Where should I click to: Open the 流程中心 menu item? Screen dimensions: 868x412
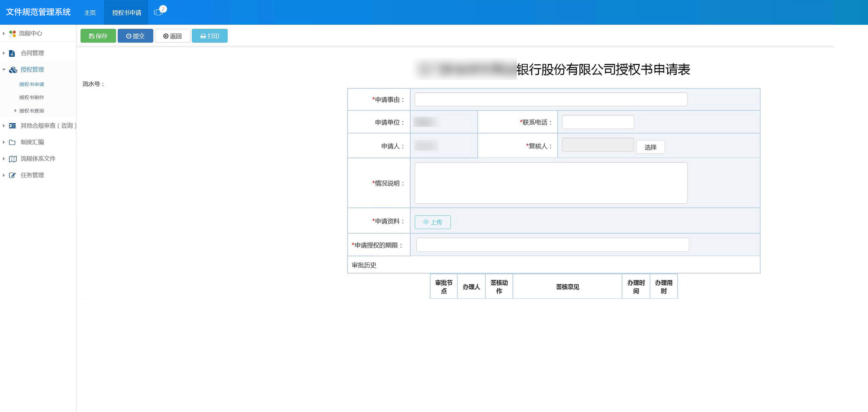(x=31, y=33)
